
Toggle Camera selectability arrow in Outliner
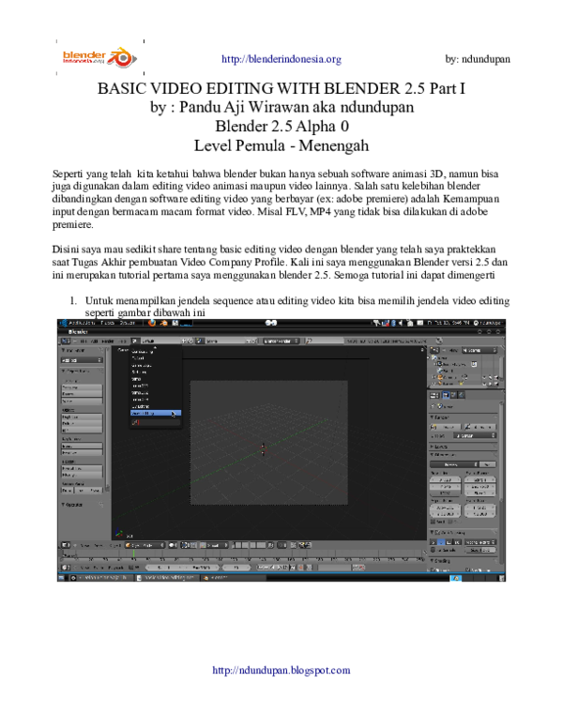pos(490,377)
